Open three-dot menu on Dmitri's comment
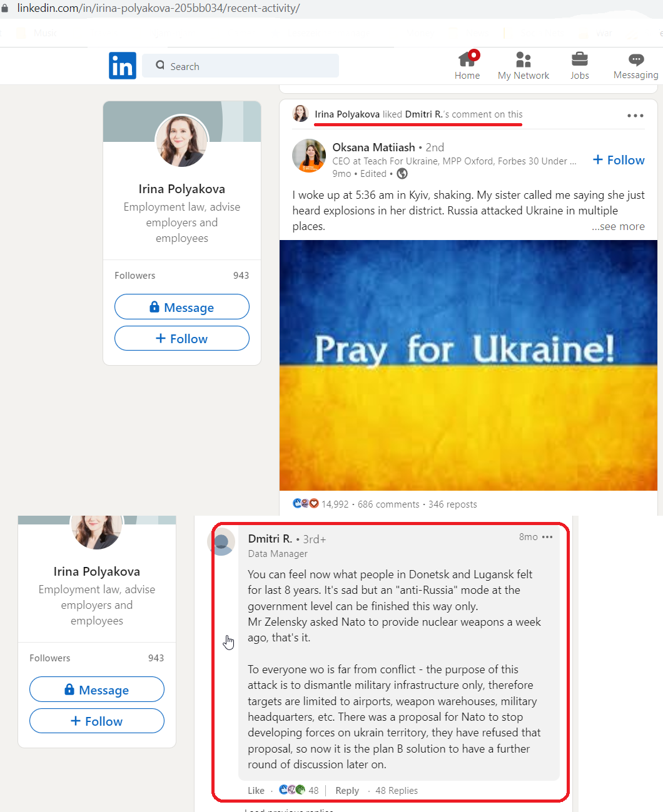 547,537
